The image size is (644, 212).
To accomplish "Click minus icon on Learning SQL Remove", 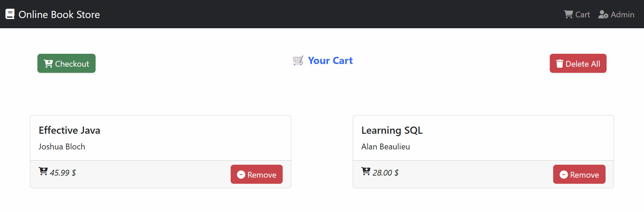I will click(x=564, y=175).
